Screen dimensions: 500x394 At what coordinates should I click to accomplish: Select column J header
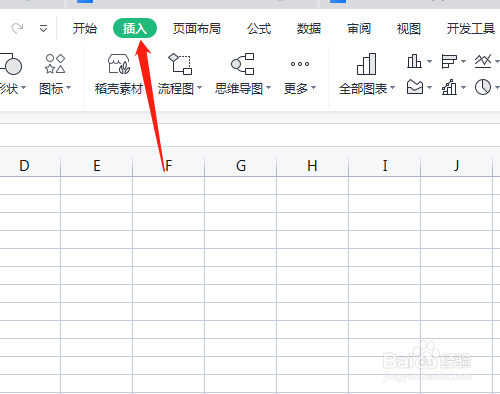coord(457,166)
